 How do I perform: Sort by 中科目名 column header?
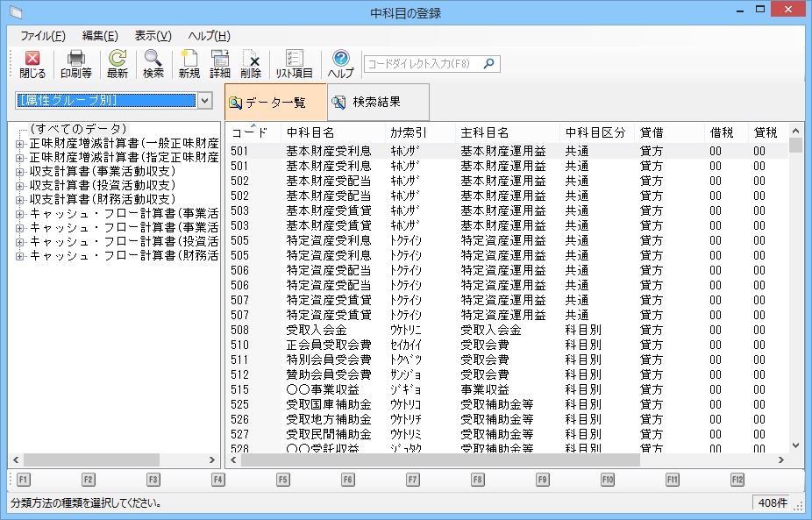[x=310, y=132]
